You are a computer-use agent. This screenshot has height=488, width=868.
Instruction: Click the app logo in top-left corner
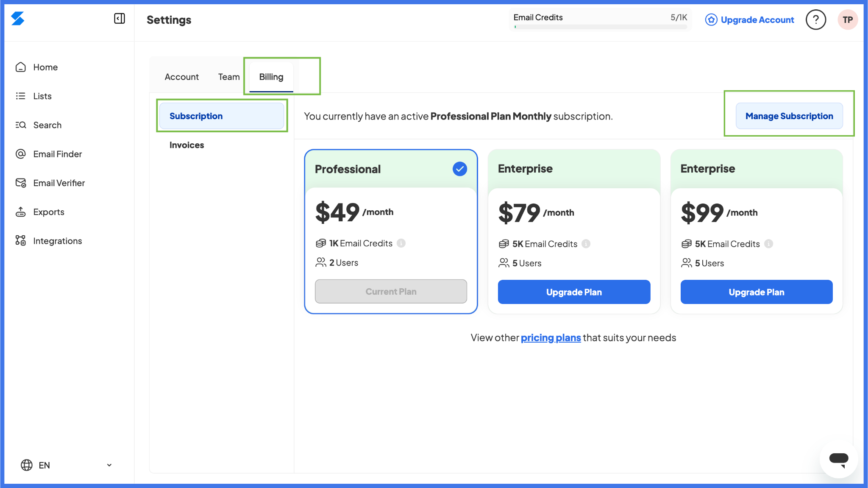pos(17,19)
